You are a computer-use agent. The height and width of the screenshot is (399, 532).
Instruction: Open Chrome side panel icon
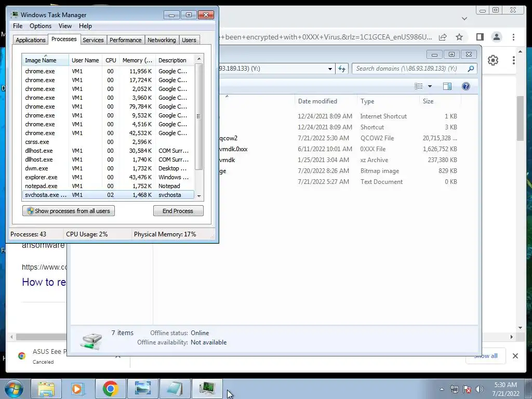[480, 37]
